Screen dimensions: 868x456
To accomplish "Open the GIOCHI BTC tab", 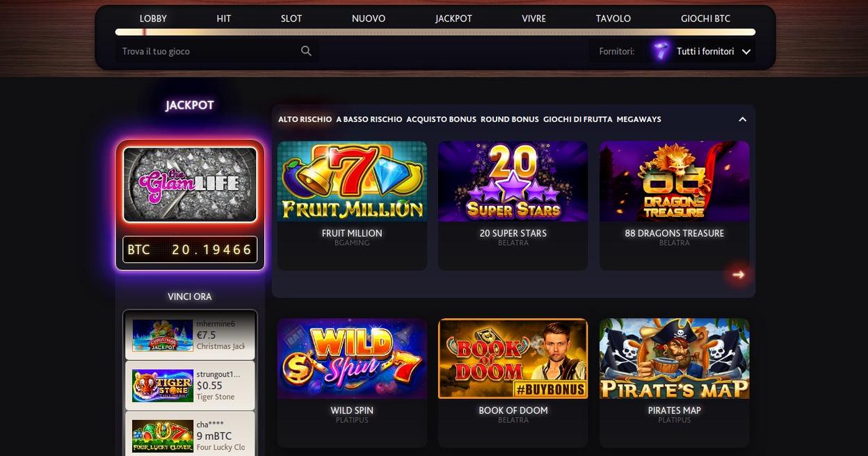I will click(x=705, y=19).
